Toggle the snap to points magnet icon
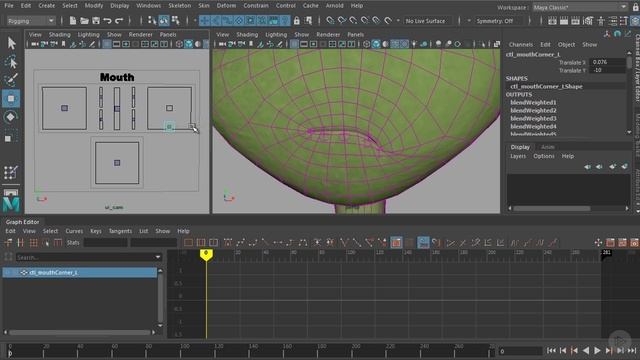Image resolution: width=640 pixels, height=360 pixels. 353,20
